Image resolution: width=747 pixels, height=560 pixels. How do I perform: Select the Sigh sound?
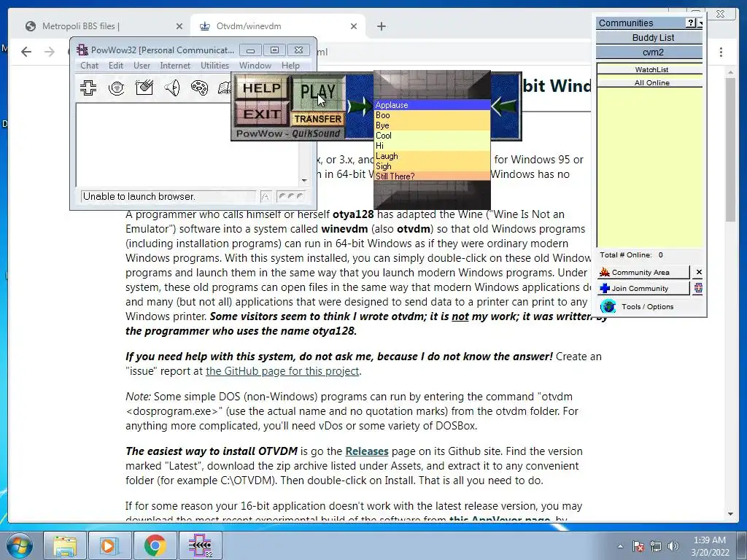[x=432, y=166]
